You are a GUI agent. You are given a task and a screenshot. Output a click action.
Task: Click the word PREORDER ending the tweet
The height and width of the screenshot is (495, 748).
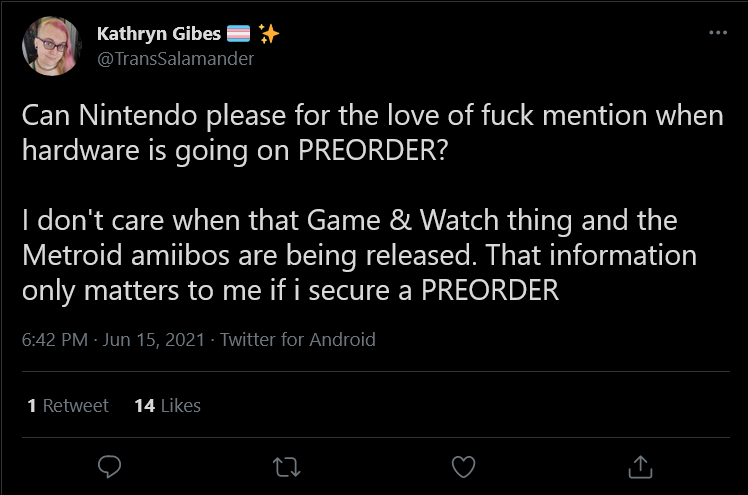pyautogui.click(x=490, y=290)
